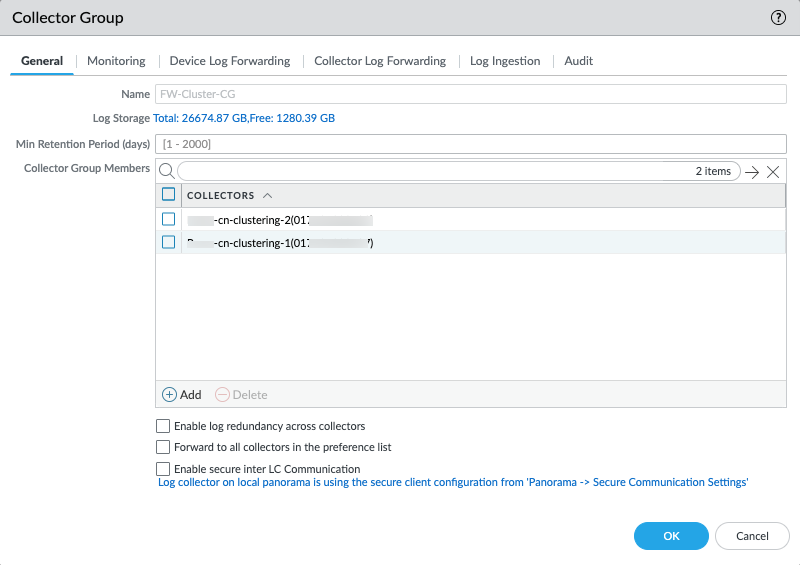800x565 pixels.
Task: Click the Add plus icon
Action: click(x=169, y=395)
